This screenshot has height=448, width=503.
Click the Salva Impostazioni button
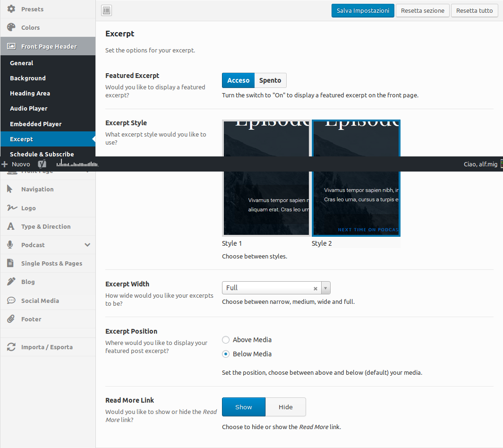point(363,10)
